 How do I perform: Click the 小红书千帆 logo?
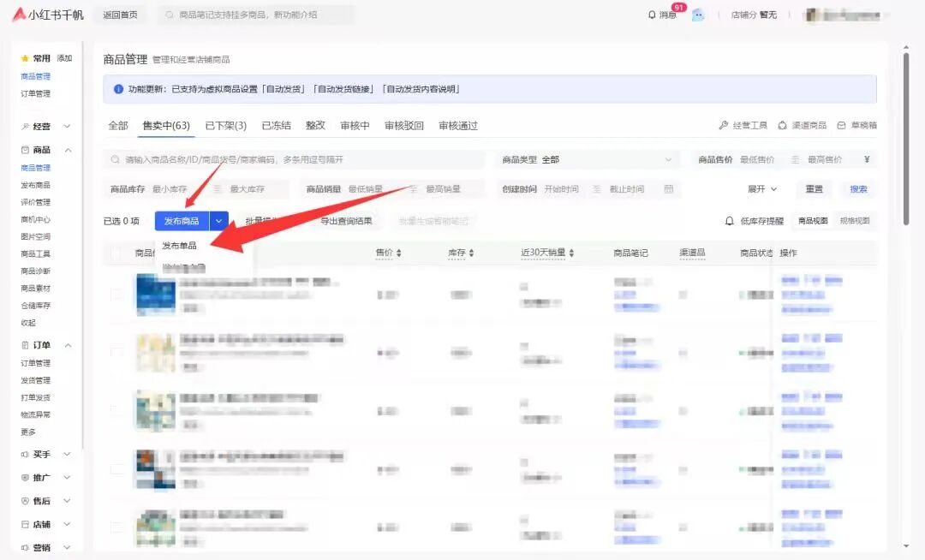pyautogui.click(x=48, y=15)
